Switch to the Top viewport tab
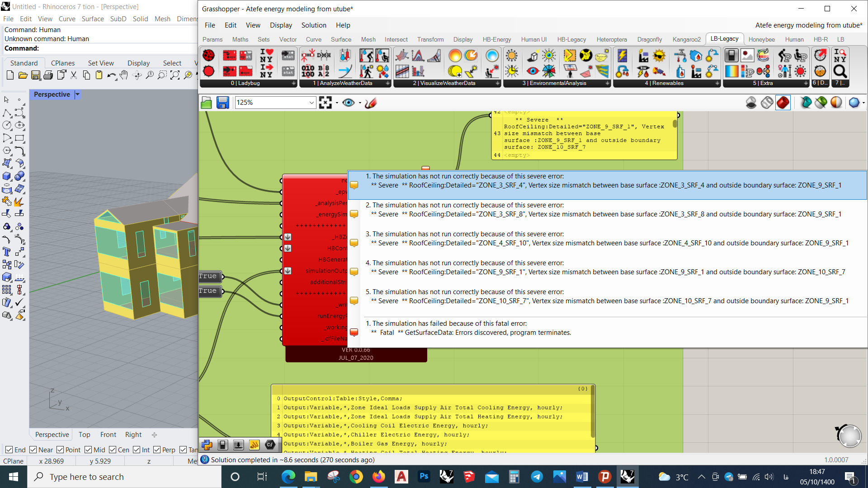This screenshot has width=868, height=488. pos(84,435)
